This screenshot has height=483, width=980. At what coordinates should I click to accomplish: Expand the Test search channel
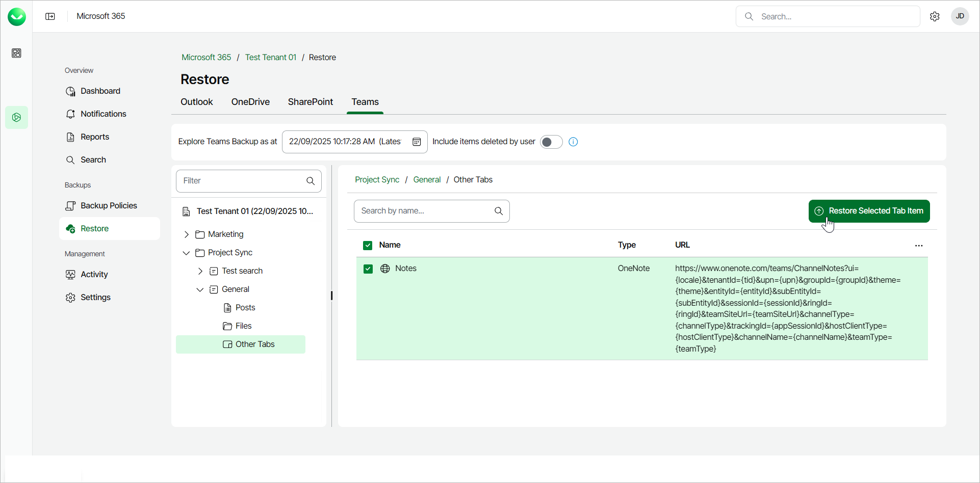200,271
